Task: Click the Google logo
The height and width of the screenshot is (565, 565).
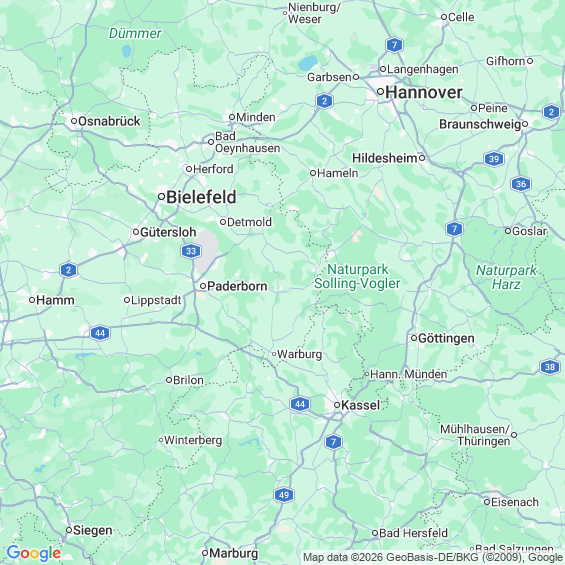Action: pos(34,553)
